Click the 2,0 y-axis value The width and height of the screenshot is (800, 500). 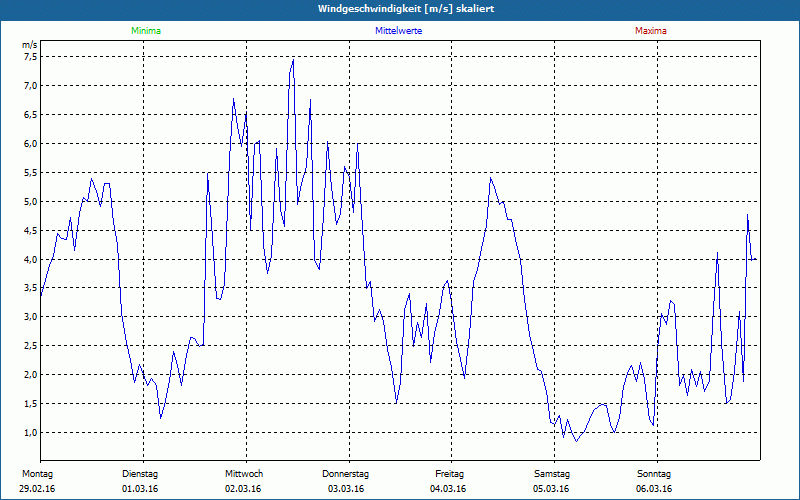point(31,375)
